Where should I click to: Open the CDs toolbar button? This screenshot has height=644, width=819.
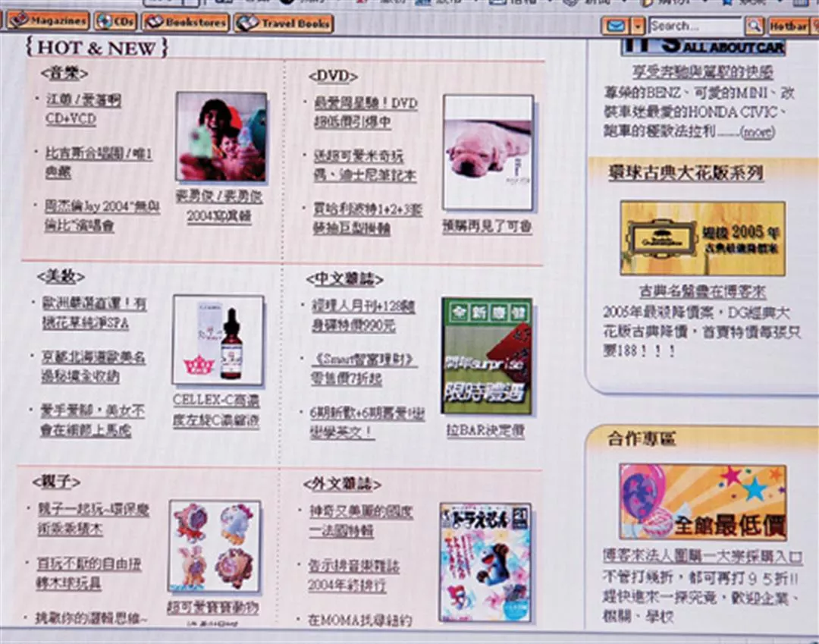[x=116, y=22]
